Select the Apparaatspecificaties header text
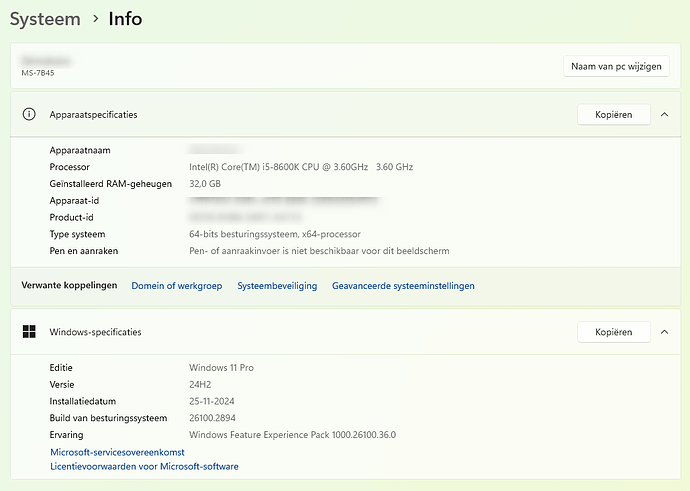 click(93, 114)
